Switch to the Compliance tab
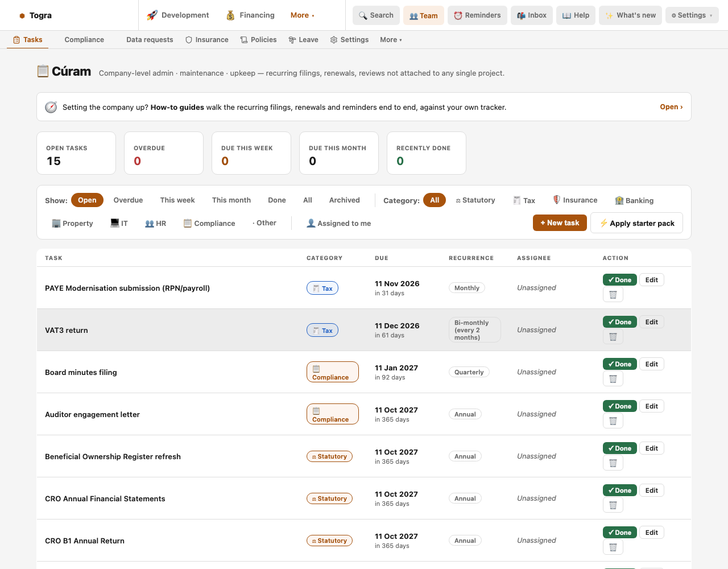The image size is (728, 569). pyautogui.click(x=84, y=40)
